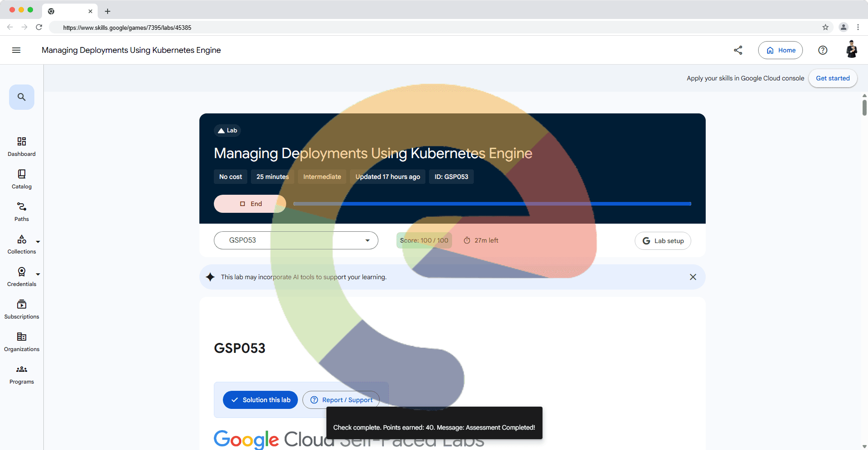Open Collections in sidebar
Image resolution: width=868 pixels, height=450 pixels.
tap(22, 244)
